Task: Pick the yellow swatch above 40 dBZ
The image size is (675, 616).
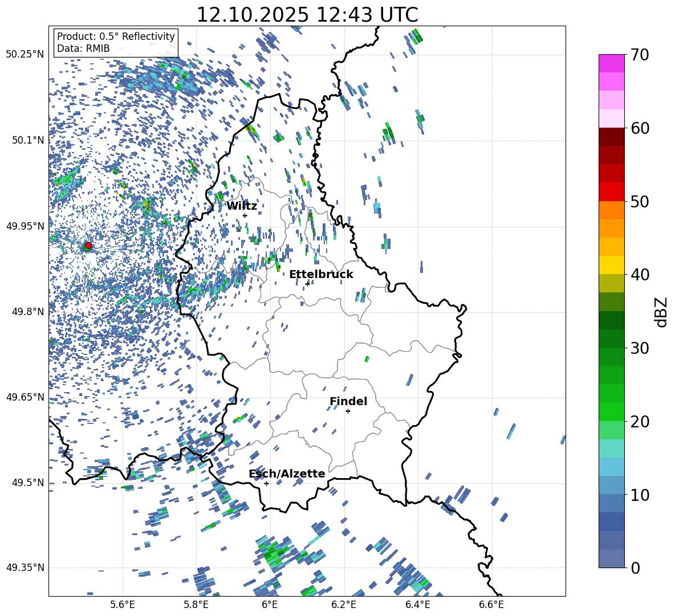Action: click(612, 265)
